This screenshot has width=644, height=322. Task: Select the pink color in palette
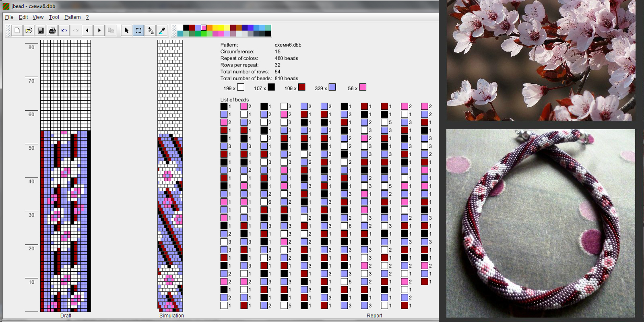[x=204, y=28]
